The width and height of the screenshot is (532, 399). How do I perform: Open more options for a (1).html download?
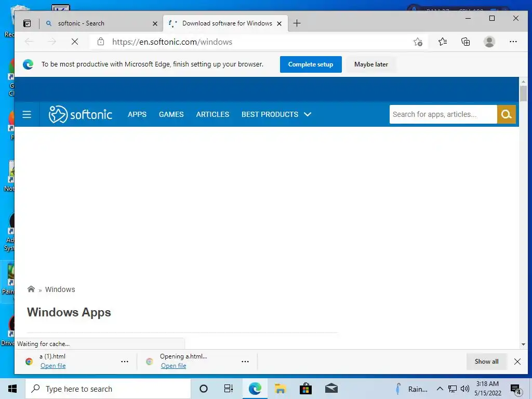tap(125, 362)
